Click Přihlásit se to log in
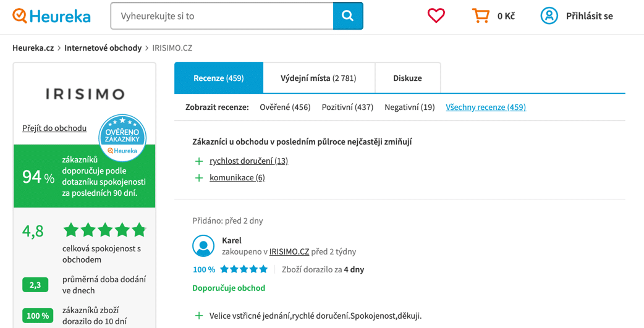The width and height of the screenshot is (644, 328). 590,16
